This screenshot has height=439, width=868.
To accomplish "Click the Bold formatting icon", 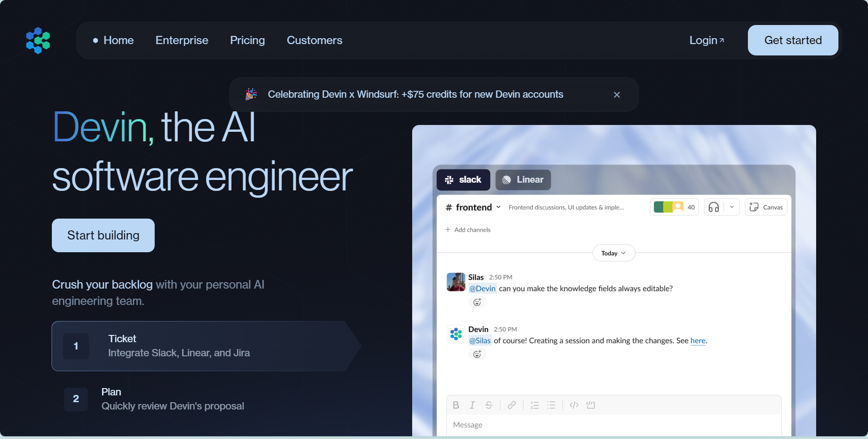I will 456,405.
